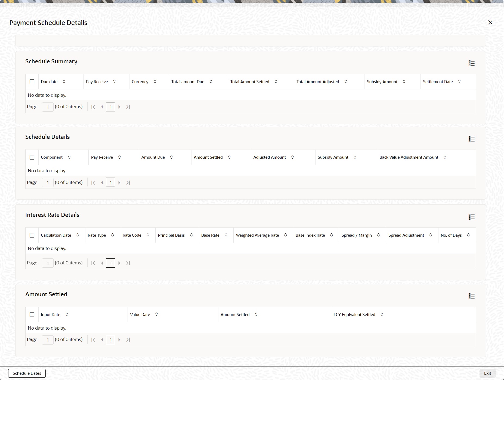Sort the Due date column
This screenshot has height=444, width=504.
point(64,82)
